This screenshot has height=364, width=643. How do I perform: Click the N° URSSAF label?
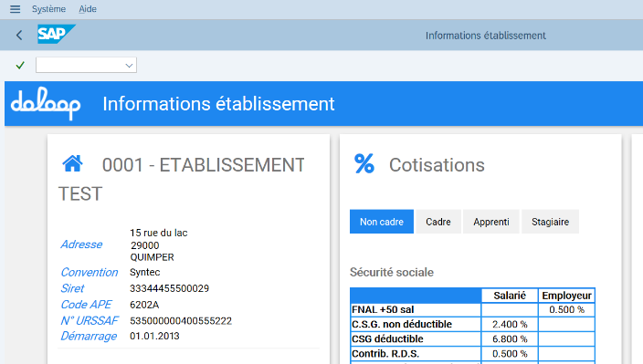point(89,320)
